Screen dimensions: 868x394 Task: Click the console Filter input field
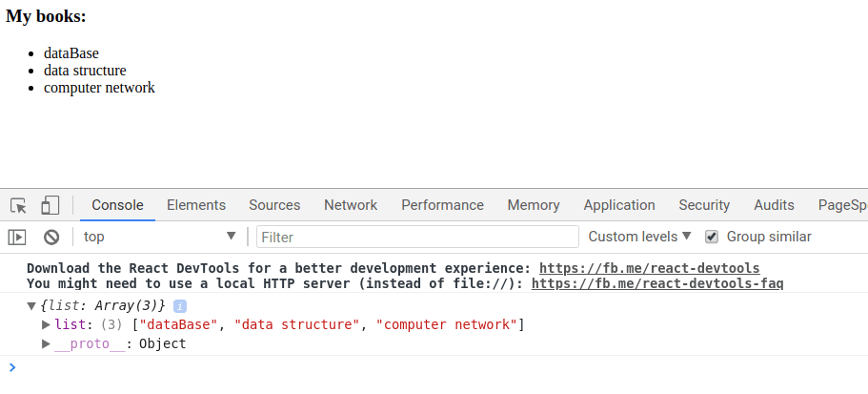pos(417,237)
